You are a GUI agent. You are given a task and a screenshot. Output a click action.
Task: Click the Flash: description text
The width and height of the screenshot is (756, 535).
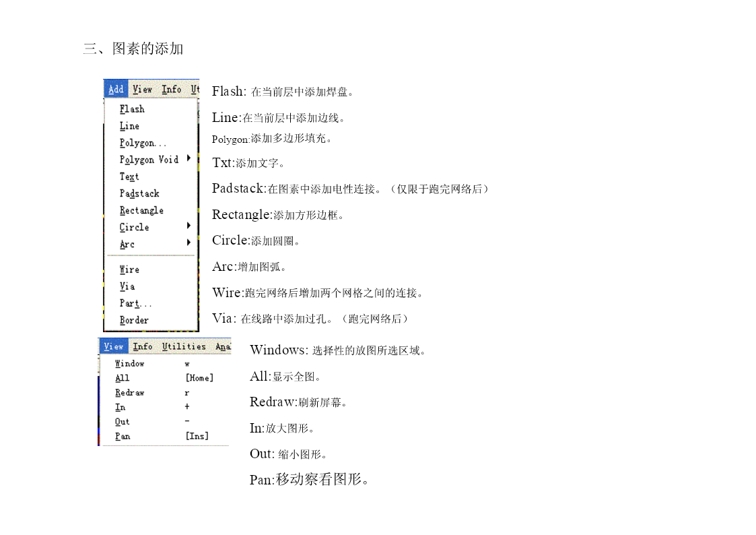pyautogui.click(x=283, y=92)
